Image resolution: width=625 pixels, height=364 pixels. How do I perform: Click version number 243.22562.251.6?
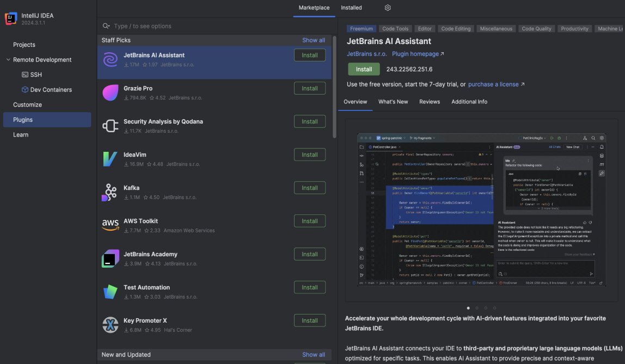pos(409,69)
